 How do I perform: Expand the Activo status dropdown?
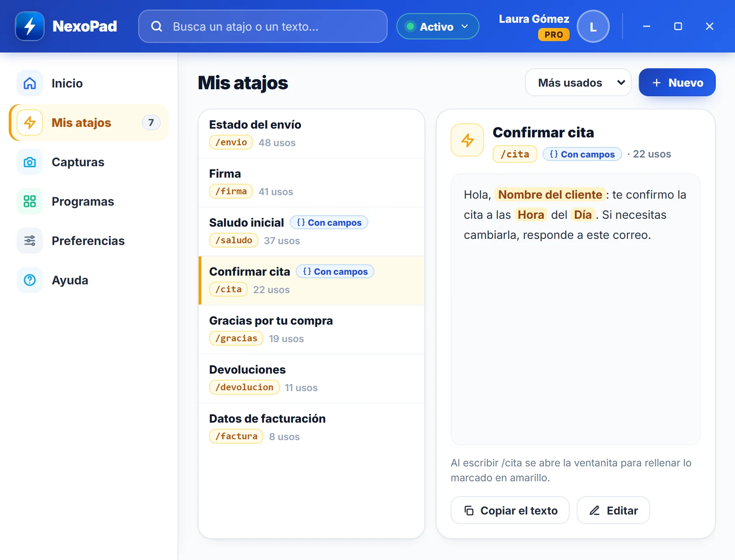coord(437,26)
